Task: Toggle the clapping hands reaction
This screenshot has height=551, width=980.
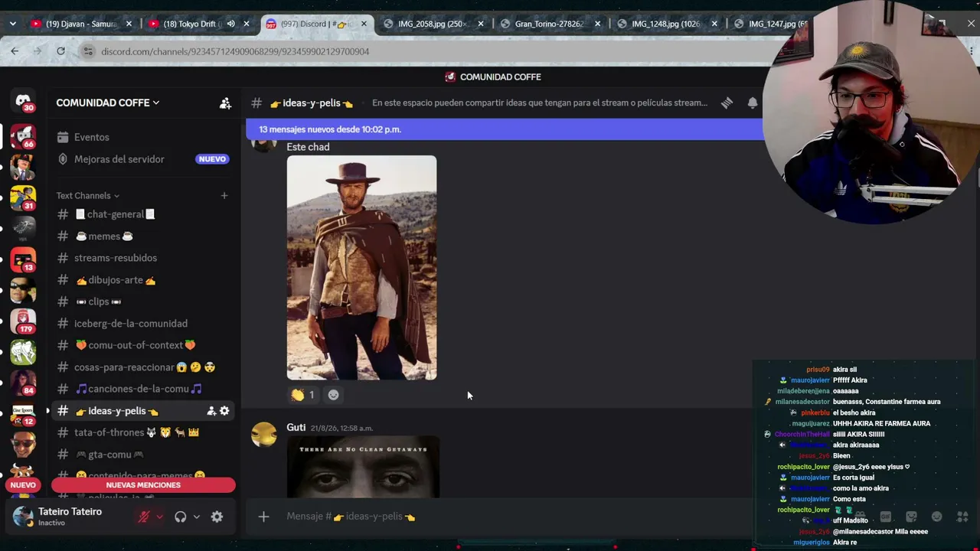Action: 304,395
